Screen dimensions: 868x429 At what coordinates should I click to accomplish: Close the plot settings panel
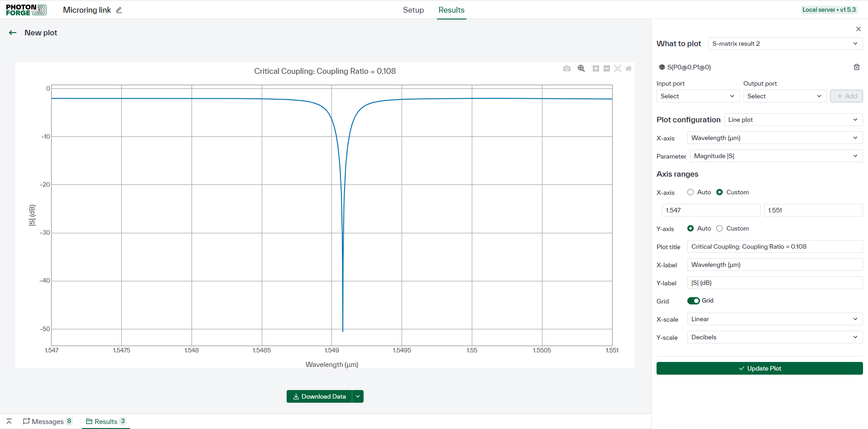pos(858,29)
